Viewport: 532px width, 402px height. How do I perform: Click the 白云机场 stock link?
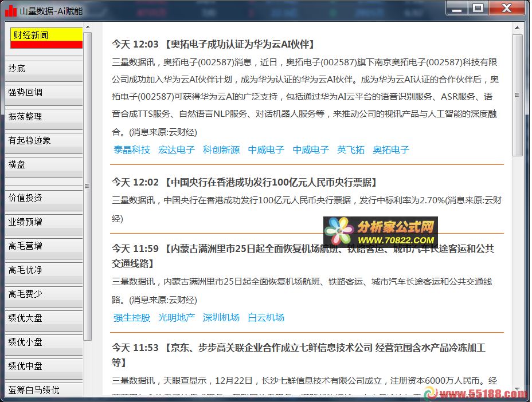coord(267,318)
